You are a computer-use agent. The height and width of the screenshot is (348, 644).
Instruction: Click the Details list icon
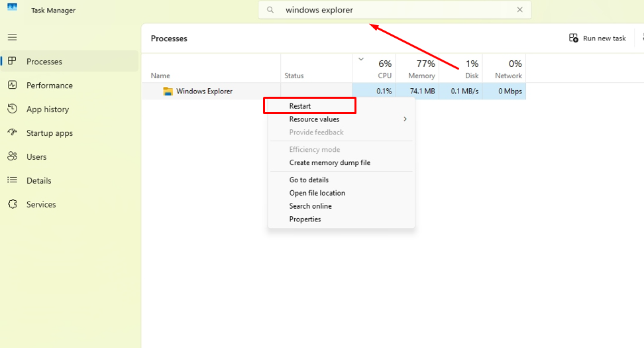13,180
